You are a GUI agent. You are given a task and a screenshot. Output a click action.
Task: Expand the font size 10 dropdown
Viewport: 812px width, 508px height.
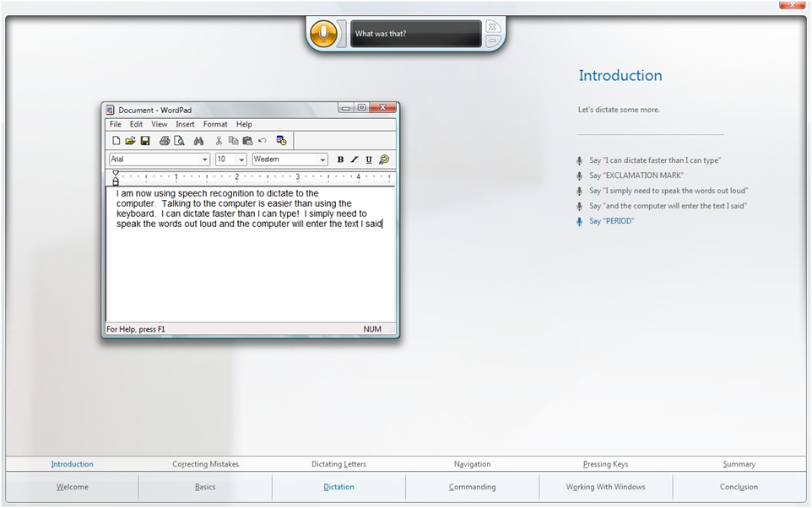coord(241,159)
